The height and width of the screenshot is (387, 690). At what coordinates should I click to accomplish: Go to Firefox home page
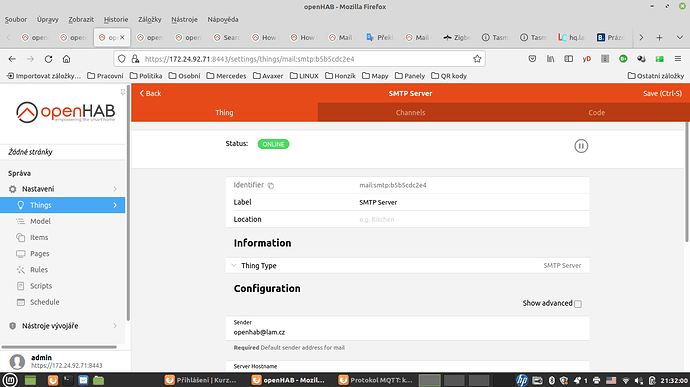66,59
